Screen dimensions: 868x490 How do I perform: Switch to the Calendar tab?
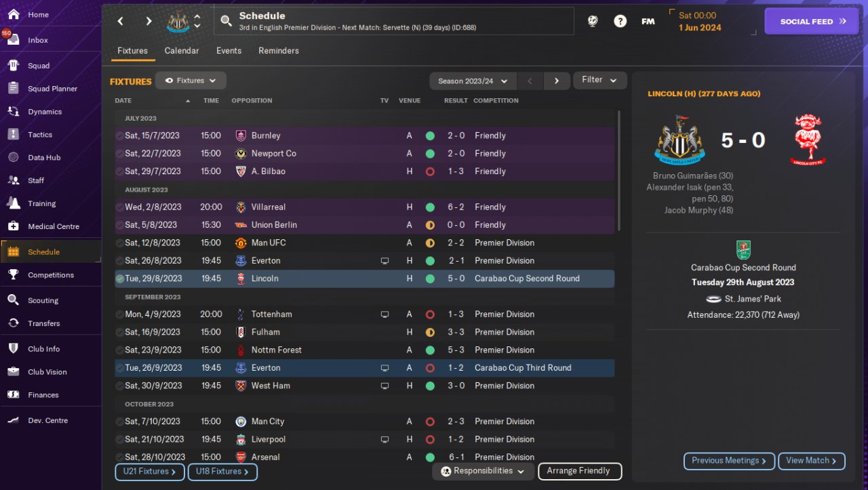coord(182,51)
